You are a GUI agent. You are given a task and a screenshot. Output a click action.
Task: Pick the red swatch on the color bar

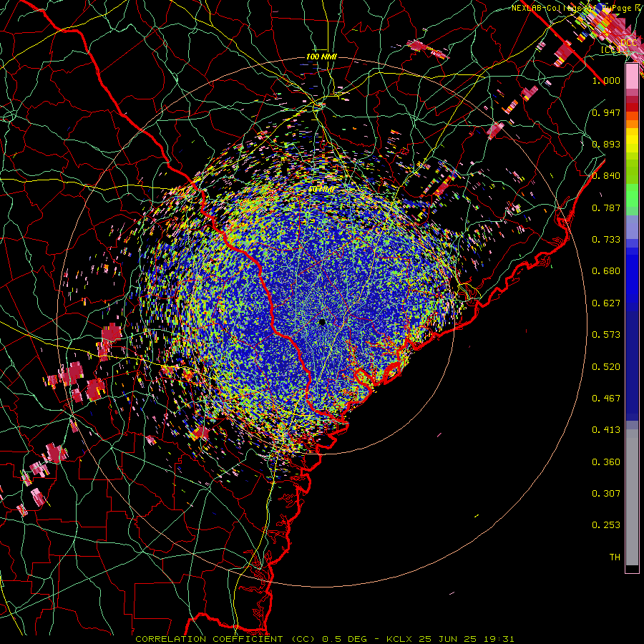(x=632, y=107)
